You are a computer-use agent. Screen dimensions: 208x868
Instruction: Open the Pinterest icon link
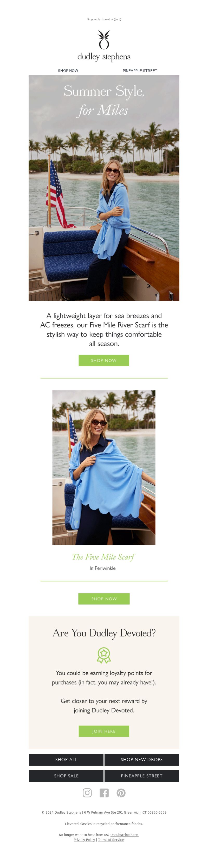click(121, 793)
